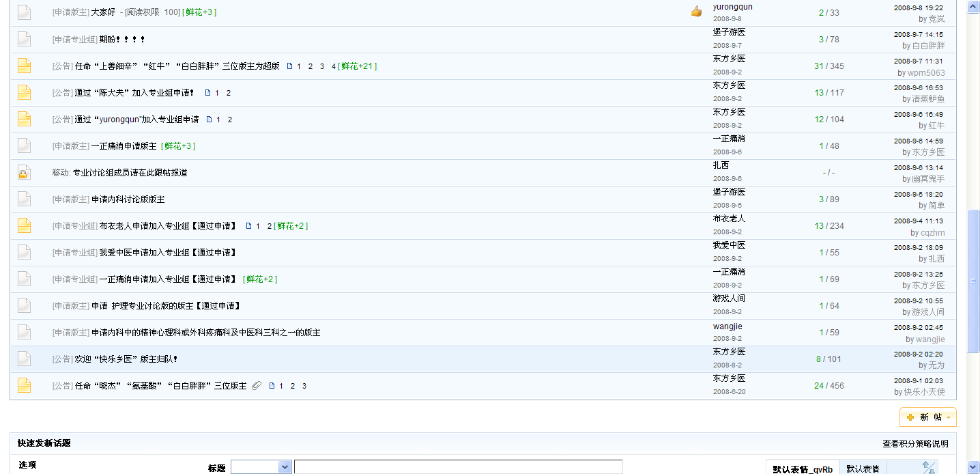980x474 pixels.
Task: Switch to the 默认表情 emoticon tab
Action: coord(863,469)
